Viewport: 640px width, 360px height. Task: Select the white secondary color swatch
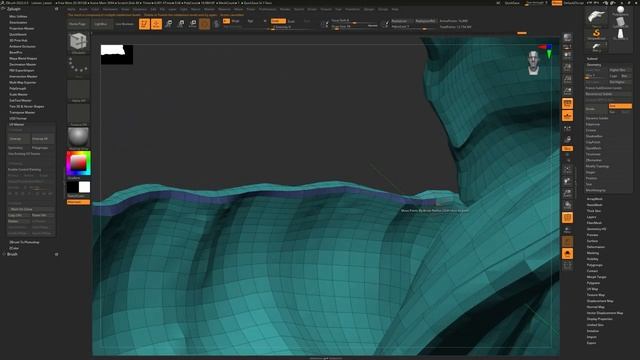click(84, 187)
